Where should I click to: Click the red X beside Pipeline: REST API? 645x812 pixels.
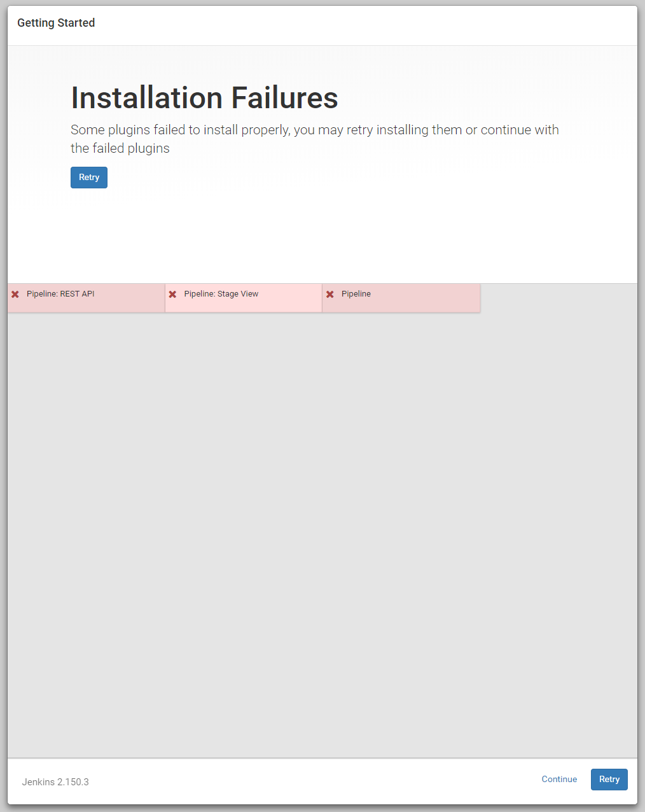point(15,295)
